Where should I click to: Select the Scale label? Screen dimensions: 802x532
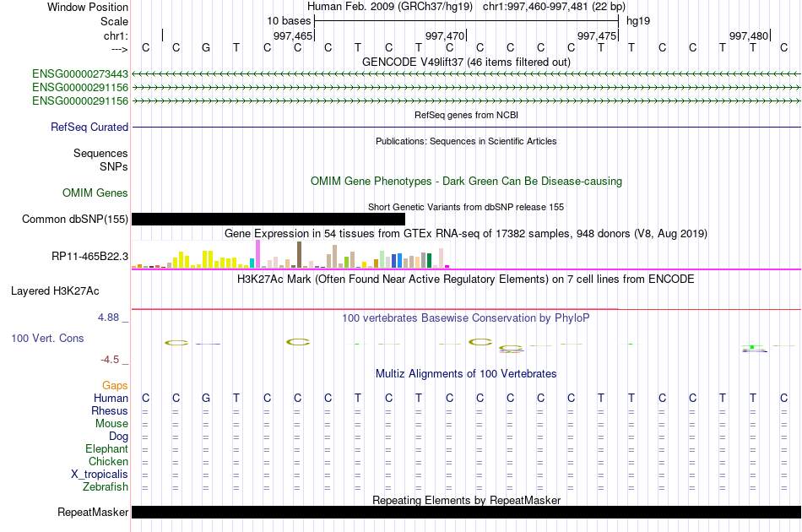(x=114, y=21)
